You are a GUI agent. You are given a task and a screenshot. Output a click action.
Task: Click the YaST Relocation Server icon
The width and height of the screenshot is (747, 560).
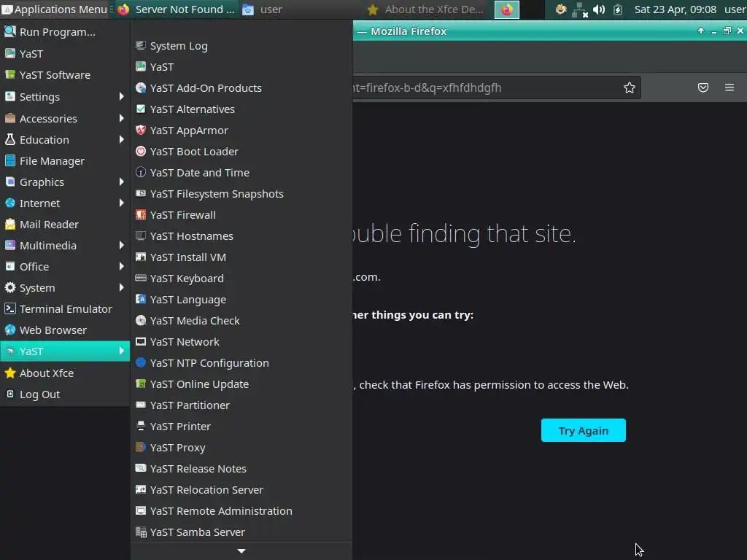point(141,489)
